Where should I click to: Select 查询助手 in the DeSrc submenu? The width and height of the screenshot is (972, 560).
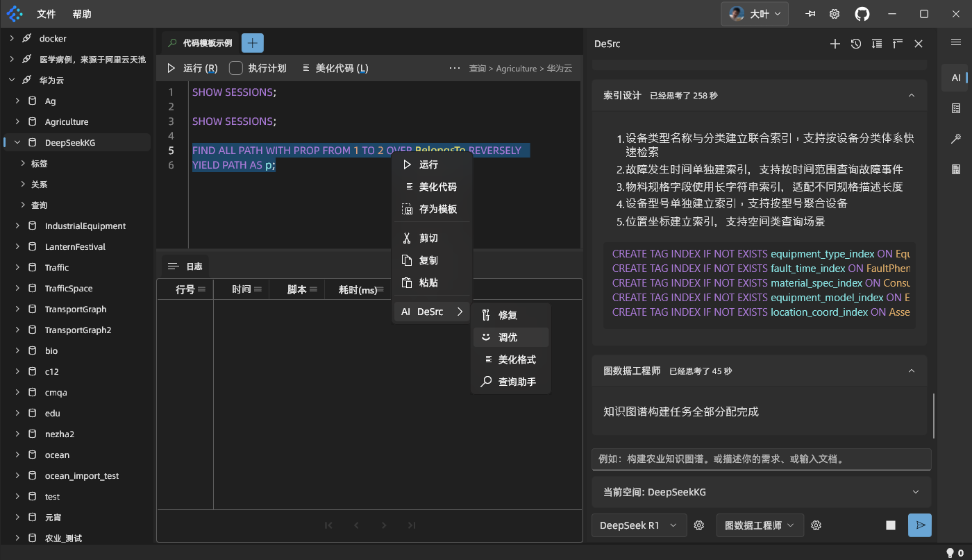(x=511, y=382)
